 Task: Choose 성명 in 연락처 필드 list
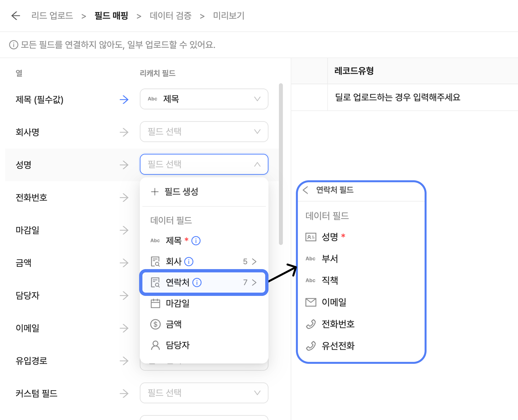coord(329,237)
